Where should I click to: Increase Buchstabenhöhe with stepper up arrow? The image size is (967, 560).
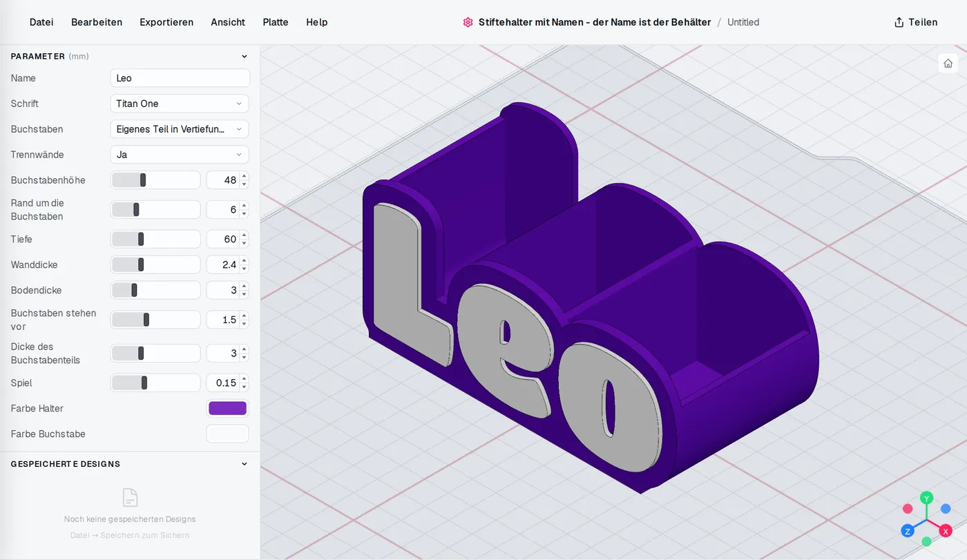click(x=244, y=177)
